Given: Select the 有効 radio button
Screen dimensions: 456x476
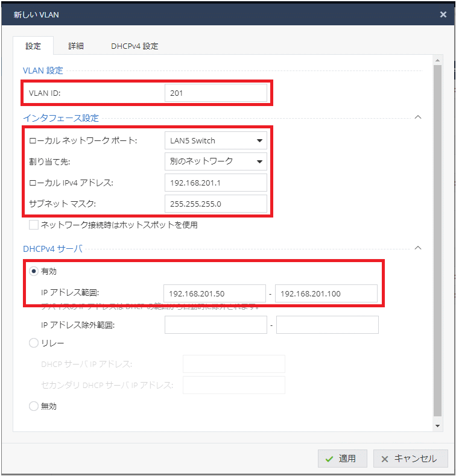Looking at the screenshot, I should (34, 272).
